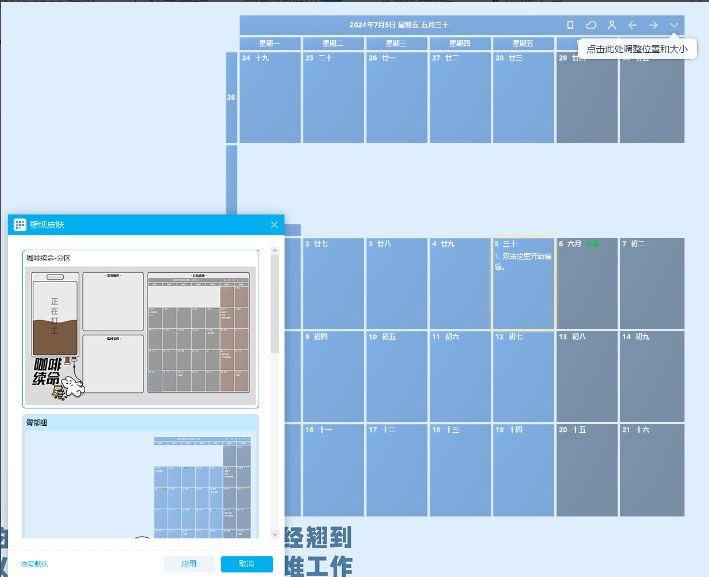The height and width of the screenshot is (577, 709).
Task: Select the 13 初八 day cell
Action: tap(586, 377)
